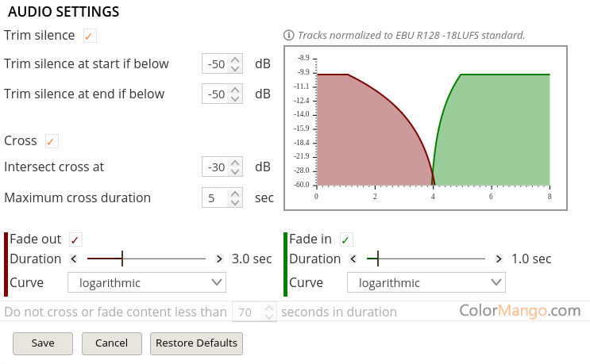This screenshot has height=364, width=590.
Task: Click Restore Defaults button
Action: [x=196, y=343]
